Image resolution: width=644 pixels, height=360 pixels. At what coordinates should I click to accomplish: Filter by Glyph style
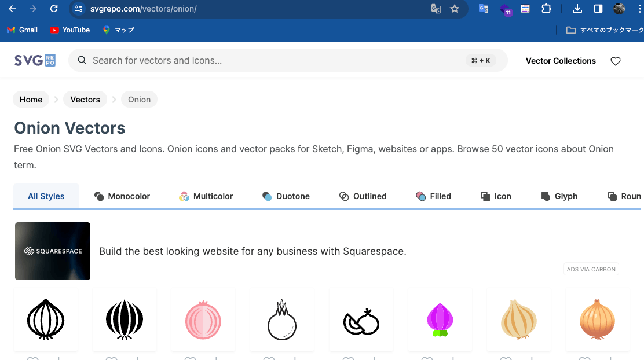pos(559,196)
